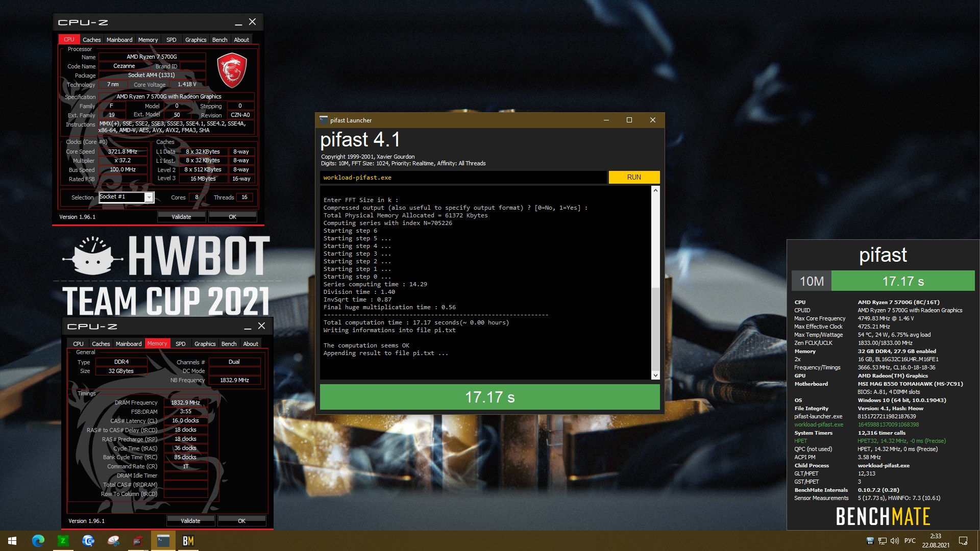980x551 pixels.
Task: Click the green workload-pifast.exe BenchMate entry
Action: 819,424
